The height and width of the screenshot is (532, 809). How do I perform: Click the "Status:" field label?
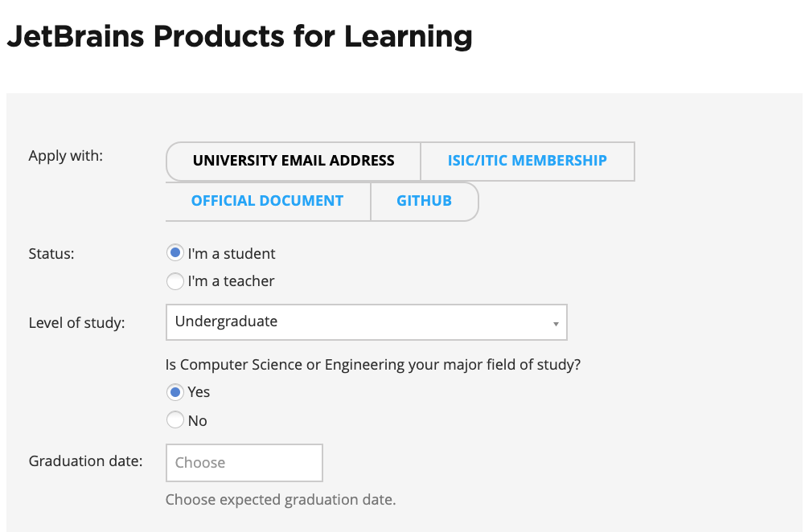point(51,254)
